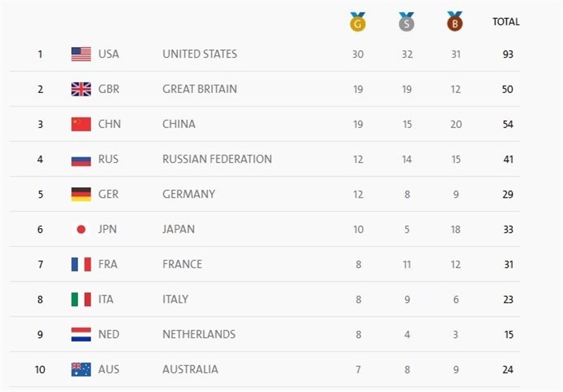563x392 pixels.
Task: Click the Italy flag icon
Action: coord(81,300)
